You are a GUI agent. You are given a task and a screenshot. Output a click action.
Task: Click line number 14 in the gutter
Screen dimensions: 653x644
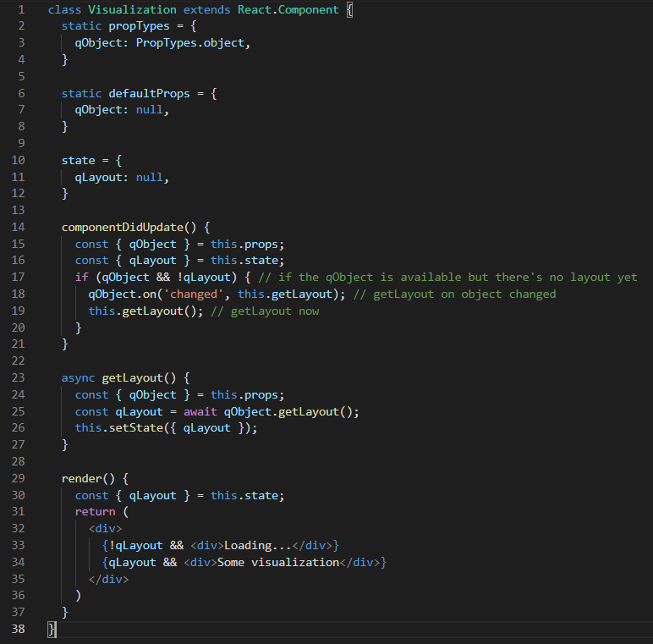pos(18,227)
